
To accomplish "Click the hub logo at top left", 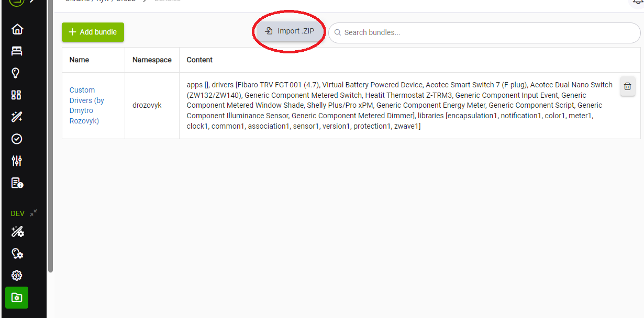I will (x=17, y=3).
